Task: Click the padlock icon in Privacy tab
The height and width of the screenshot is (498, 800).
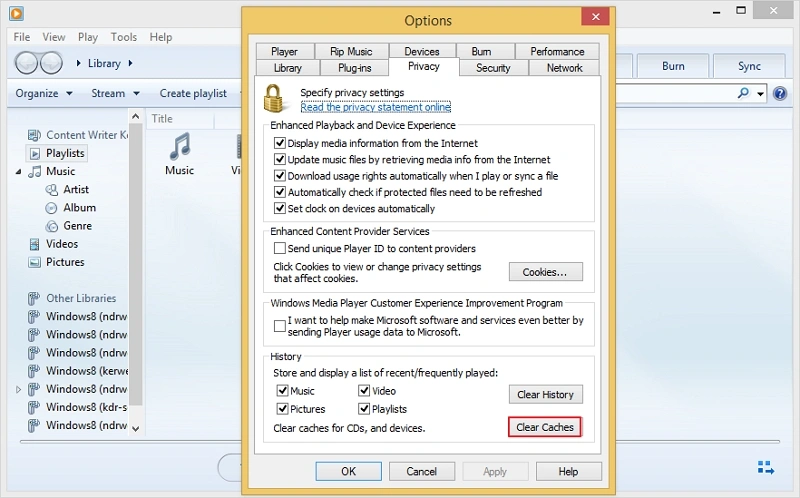Action: [x=273, y=98]
